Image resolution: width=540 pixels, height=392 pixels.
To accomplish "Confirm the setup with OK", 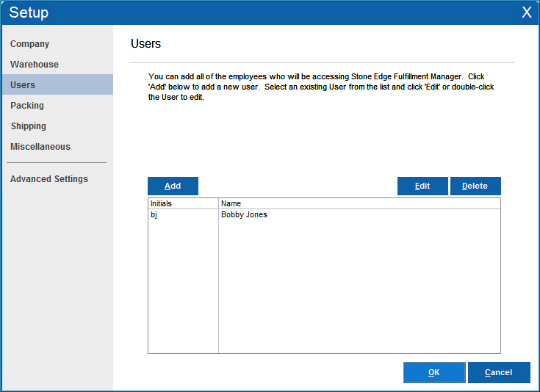I will tap(433, 372).
